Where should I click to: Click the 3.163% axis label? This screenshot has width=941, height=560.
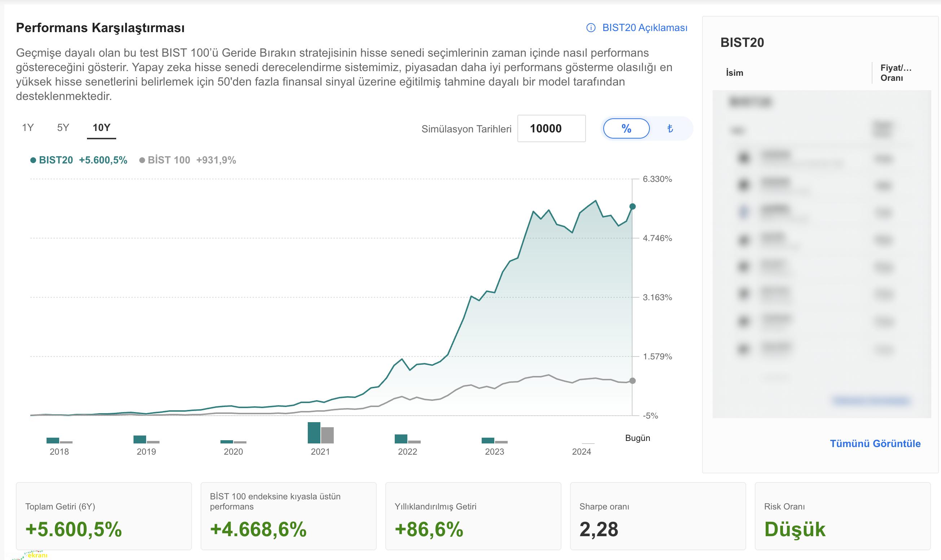(x=658, y=297)
